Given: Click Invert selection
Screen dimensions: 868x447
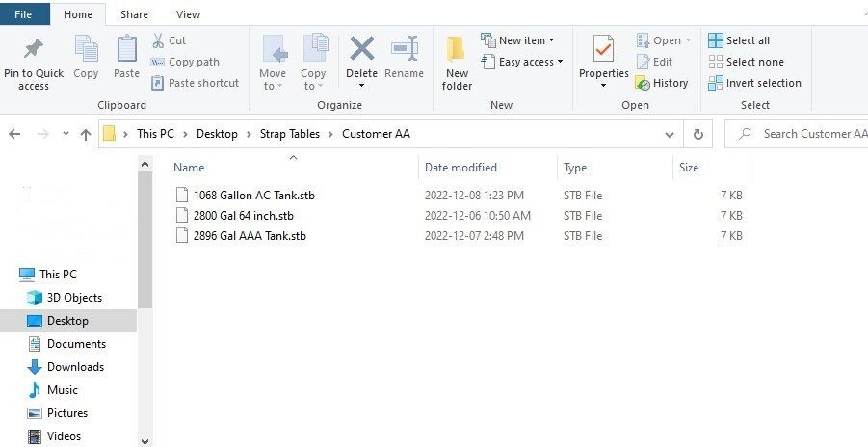Looking at the screenshot, I should click(754, 83).
